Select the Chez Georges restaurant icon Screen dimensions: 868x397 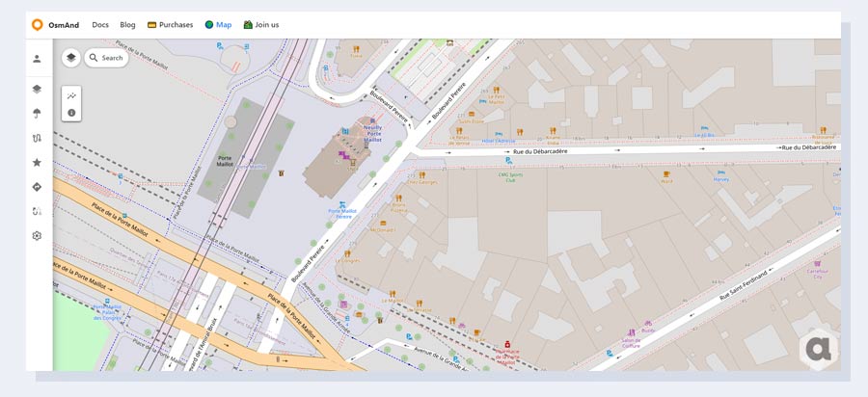tap(421, 174)
